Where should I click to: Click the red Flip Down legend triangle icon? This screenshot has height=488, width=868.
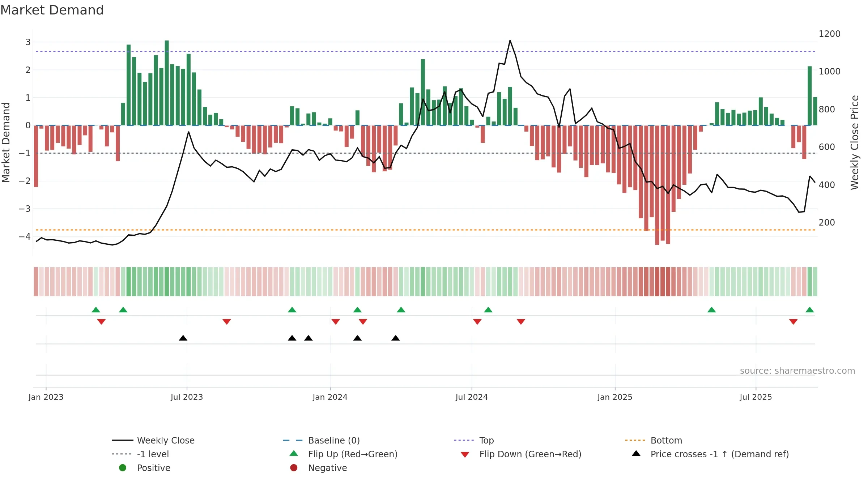(x=465, y=455)
